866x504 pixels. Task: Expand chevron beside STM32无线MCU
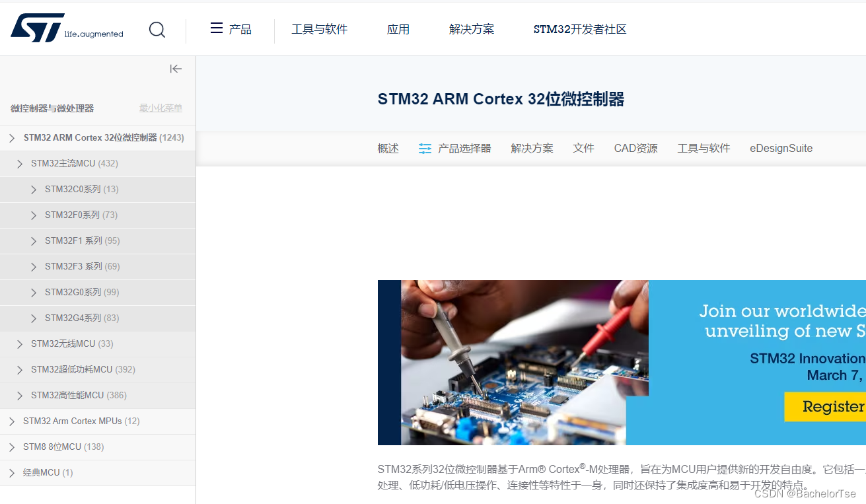tap(20, 344)
